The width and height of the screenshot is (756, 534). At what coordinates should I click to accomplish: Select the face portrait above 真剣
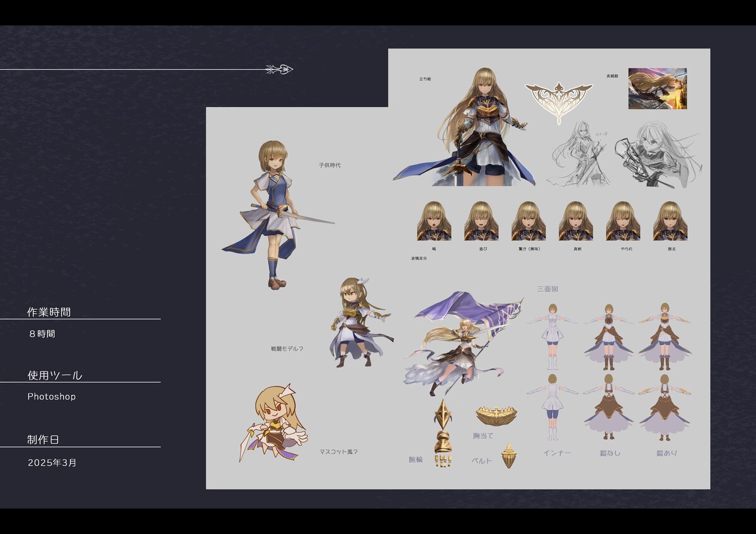[x=576, y=221]
